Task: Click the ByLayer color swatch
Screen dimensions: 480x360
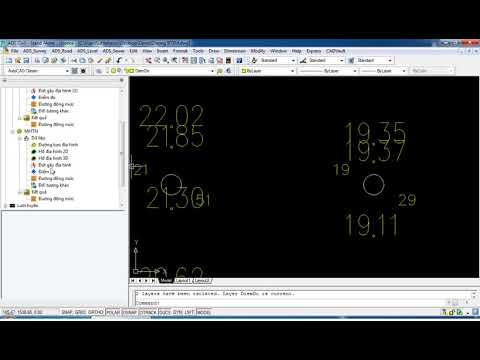Action: (244, 71)
